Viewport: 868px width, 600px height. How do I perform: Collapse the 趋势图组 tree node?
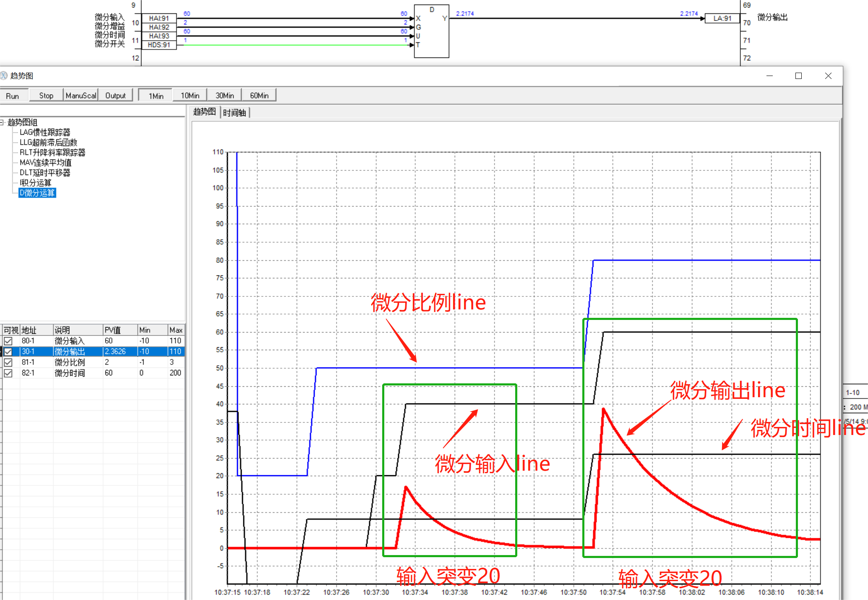tap(2, 122)
